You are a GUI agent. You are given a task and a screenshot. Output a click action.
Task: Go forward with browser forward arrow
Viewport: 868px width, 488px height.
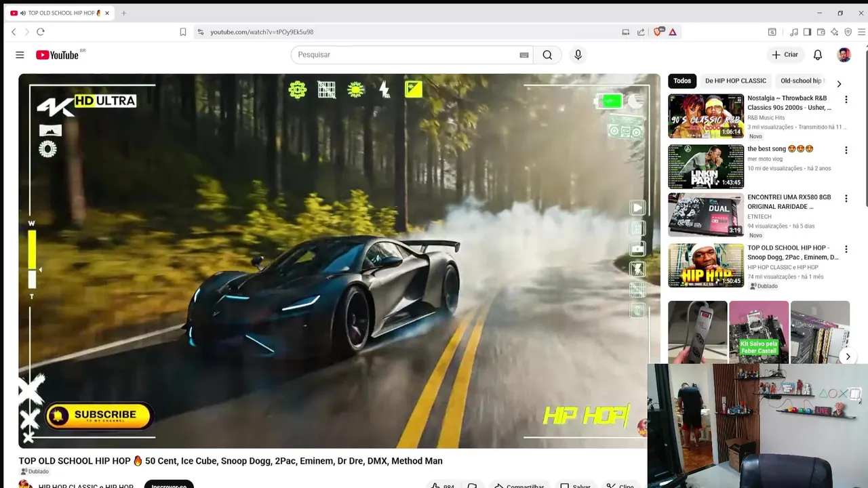(27, 32)
